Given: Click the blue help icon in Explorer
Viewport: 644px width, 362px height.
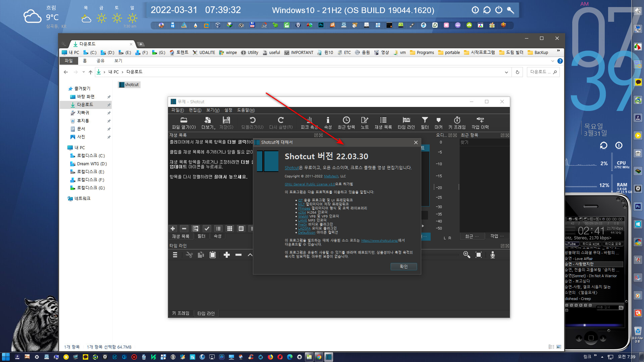Looking at the screenshot, I should coord(560,61).
